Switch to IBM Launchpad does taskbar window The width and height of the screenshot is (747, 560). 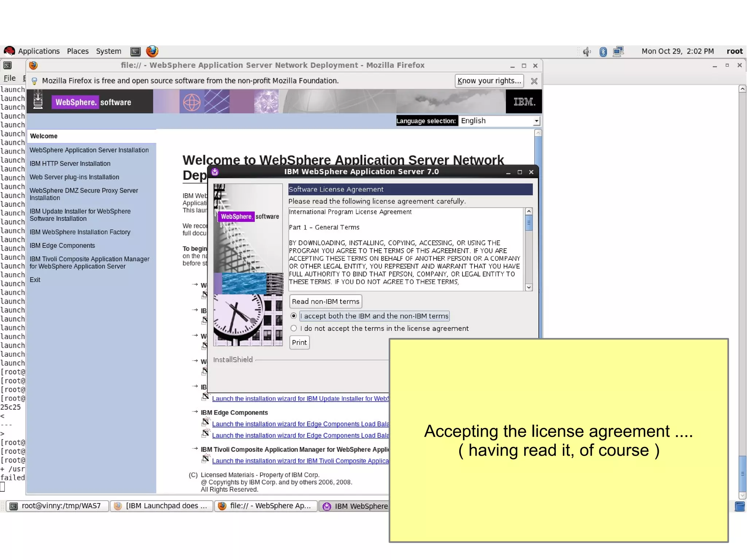[x=162, y=506]
